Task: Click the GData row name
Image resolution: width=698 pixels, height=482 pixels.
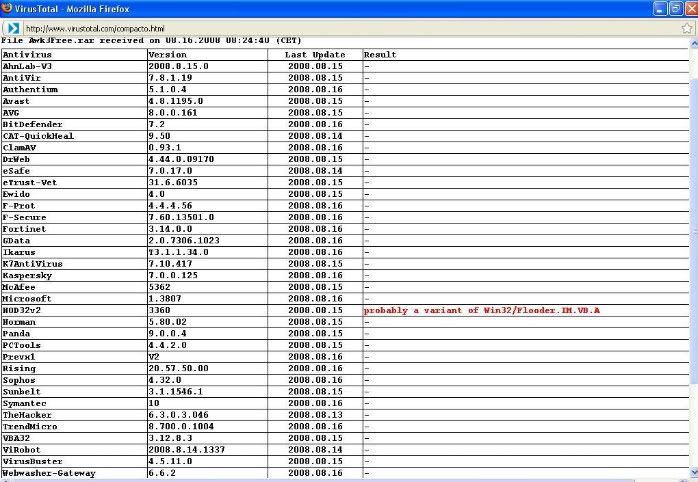Action: (16, 240)
